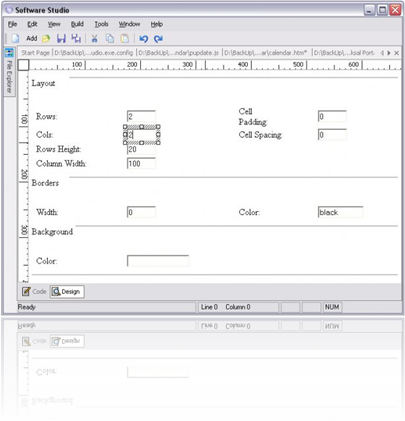This screenshot has width=405, height=421.
Task: Close the active document tab with the X
Action: click(x=397, y=53)
